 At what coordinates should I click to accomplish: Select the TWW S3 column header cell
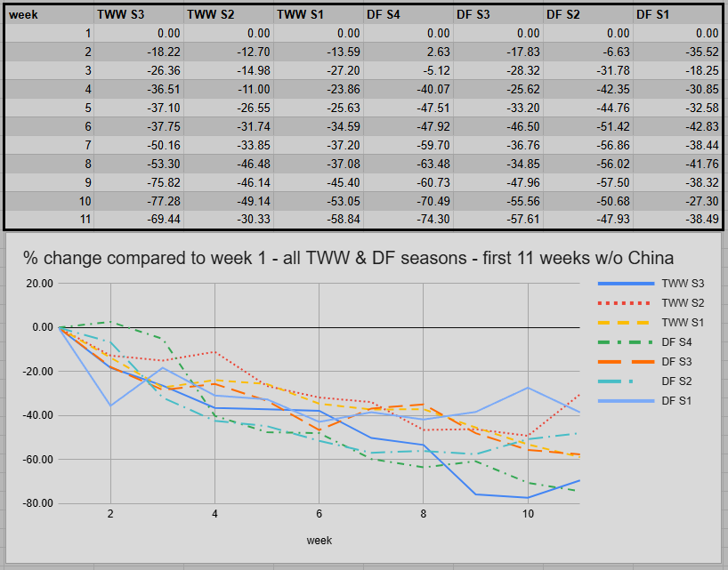[139, 14]
